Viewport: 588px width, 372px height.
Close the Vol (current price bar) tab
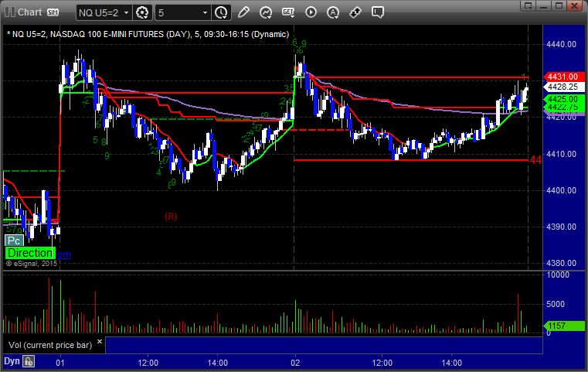(100, 341)
